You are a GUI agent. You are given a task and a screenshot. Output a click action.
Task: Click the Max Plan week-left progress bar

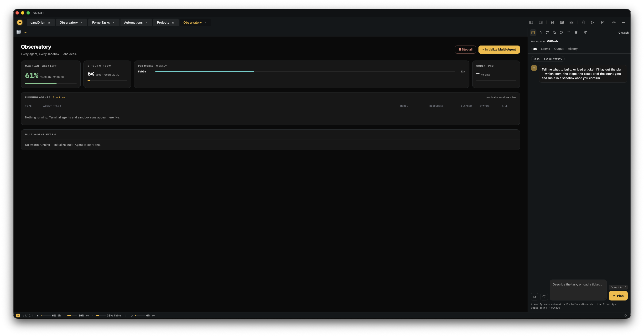[51, 84]
